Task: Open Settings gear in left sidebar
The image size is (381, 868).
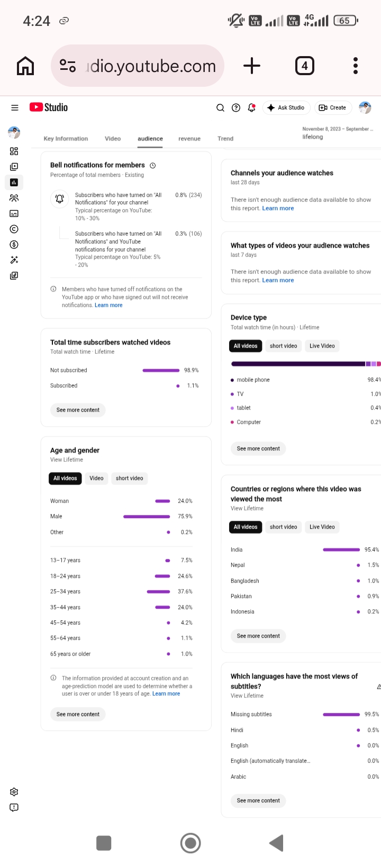Action: 14,792
